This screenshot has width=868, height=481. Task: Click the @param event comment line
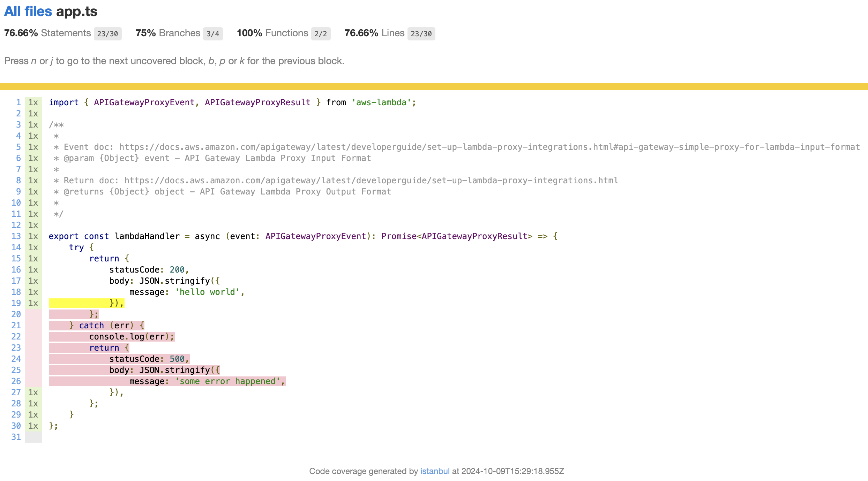point(212,158)
